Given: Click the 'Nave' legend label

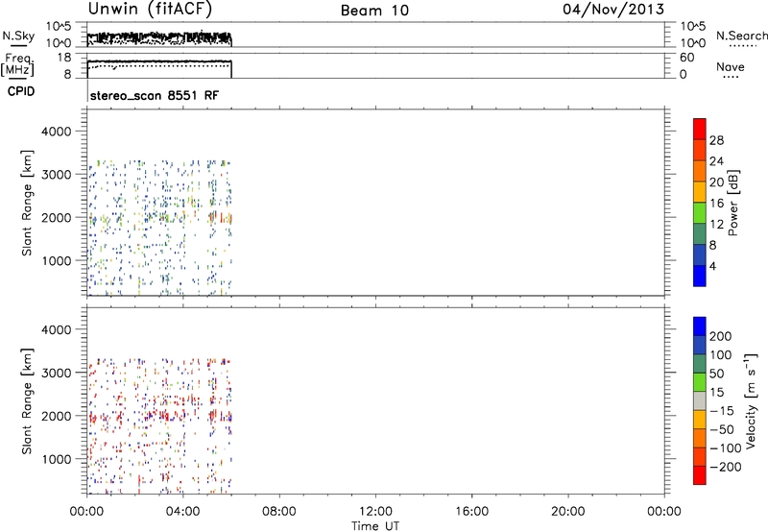Looking at the screenshot, I should point(731,66).
